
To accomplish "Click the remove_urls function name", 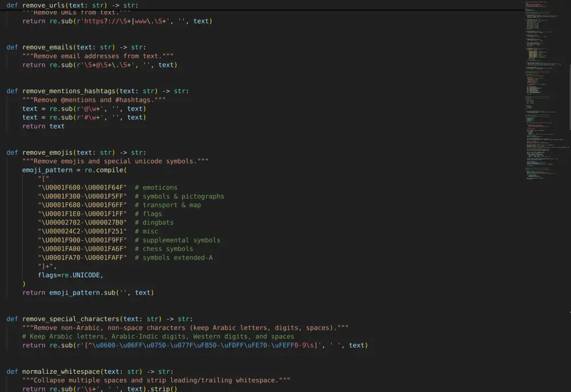I will coord(43,5).
